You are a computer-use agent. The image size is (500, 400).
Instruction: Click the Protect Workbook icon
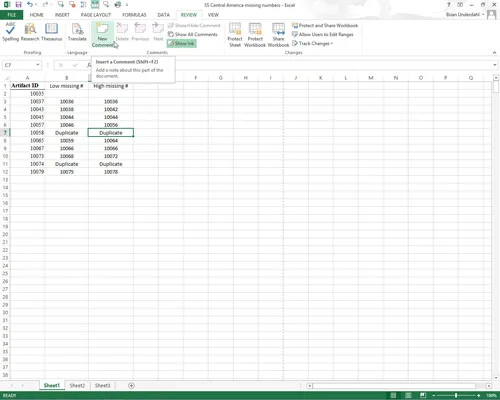(x=255, y=35)
